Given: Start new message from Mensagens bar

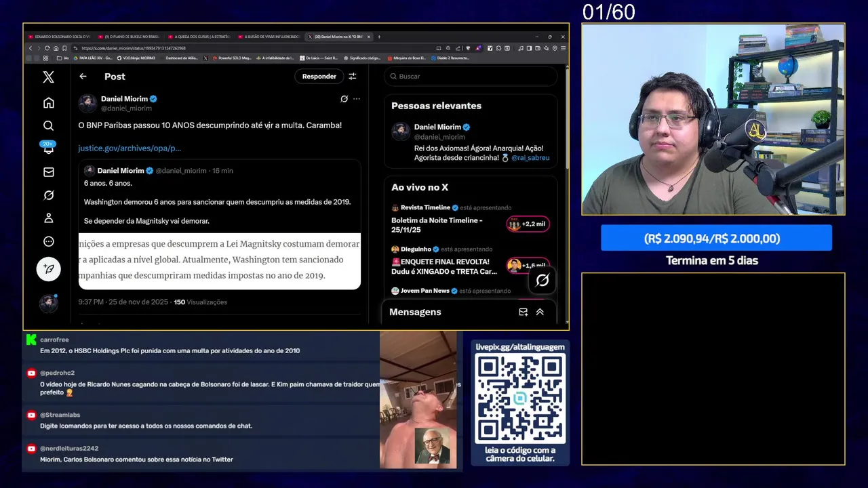Looking at the screenshot, I should 523,312.
